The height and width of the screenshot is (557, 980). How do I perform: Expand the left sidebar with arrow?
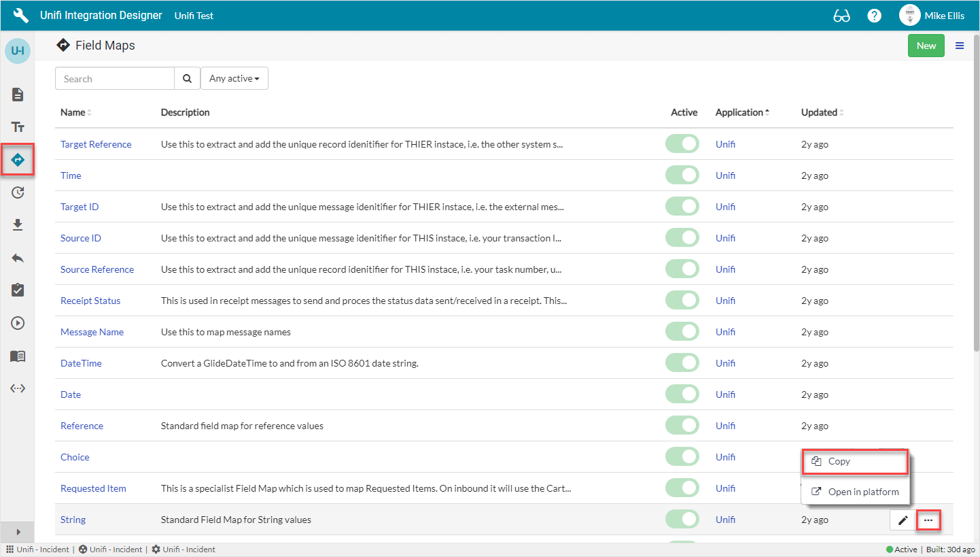pyautogui.click(x=18, y=532)
